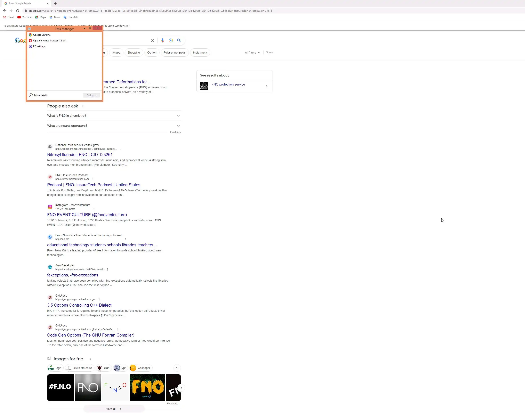Screen dimensions: 525x420
Task: Open the All filters dropdown
Action: [x=252, y=52]
